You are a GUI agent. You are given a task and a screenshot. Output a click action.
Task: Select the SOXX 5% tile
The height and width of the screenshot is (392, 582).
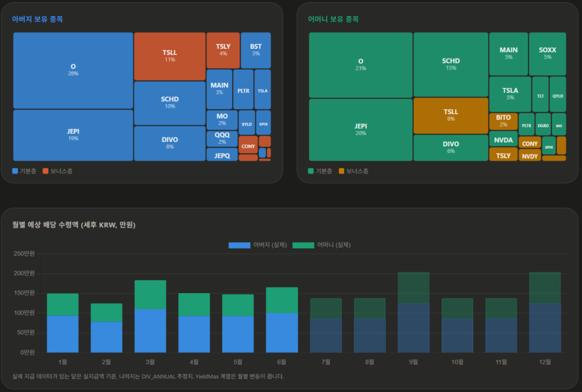tap(548, 54)
